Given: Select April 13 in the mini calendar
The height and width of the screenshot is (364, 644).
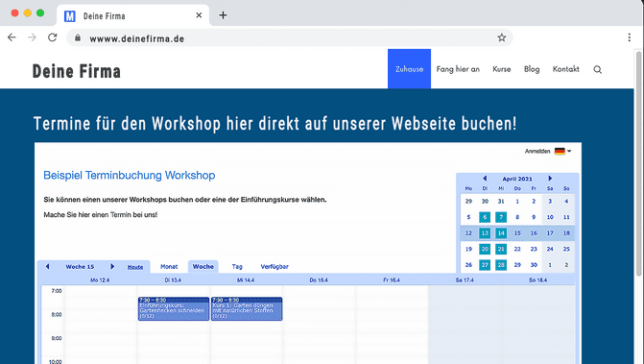Looking at the screenshot, I should pyautogui.click(x=485, y=233).
